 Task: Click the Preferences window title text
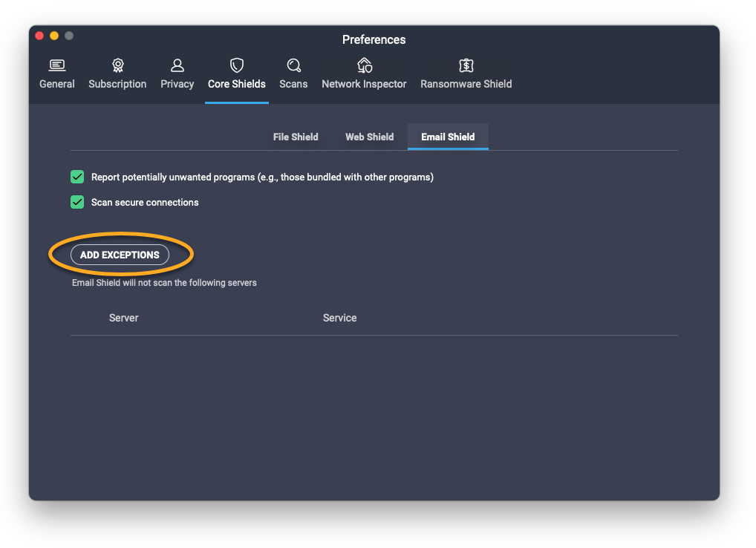click(374, 39)
